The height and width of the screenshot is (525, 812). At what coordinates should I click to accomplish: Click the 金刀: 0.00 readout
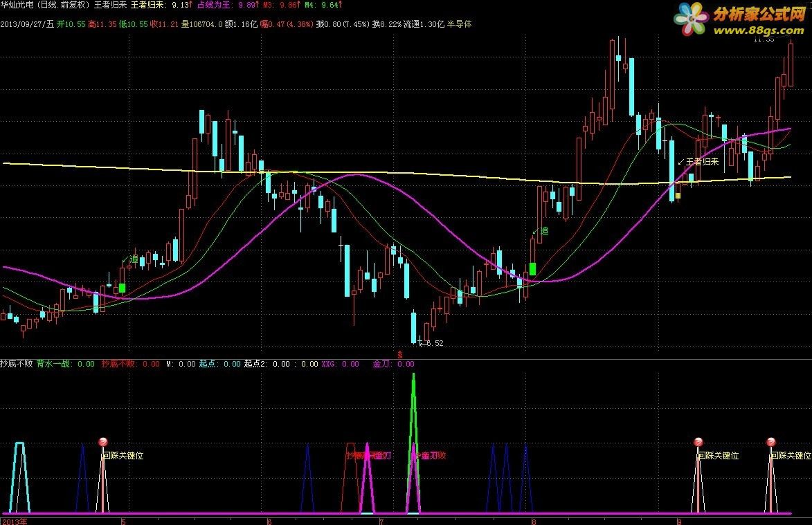coord(394,364)
